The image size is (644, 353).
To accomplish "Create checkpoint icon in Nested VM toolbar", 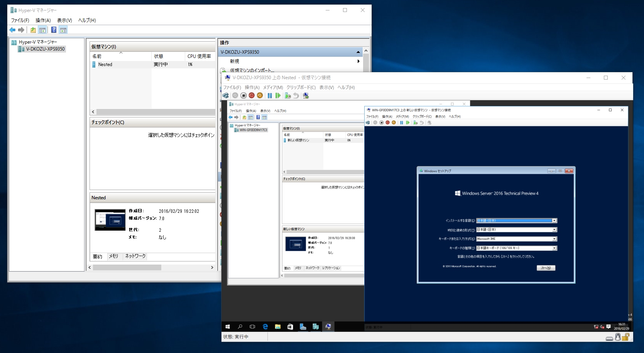I will [287, 95].
